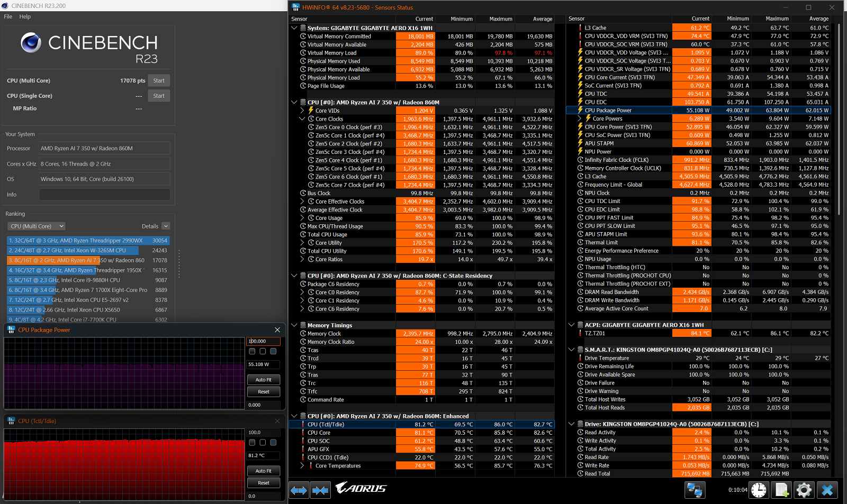The image size is (847, 504).
Task: Close the CPU Package Power graph window
Action: point(277,329)
